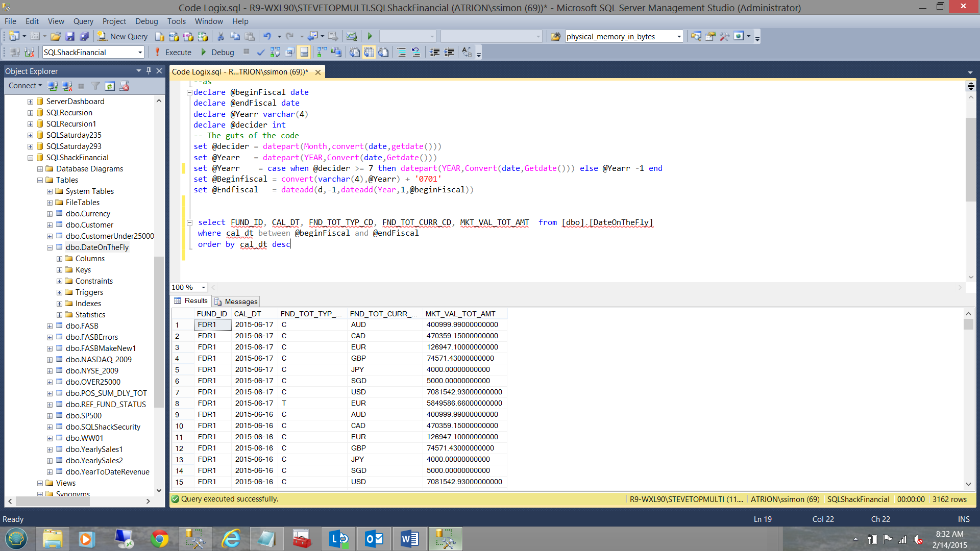Click the Object Explorer filter funnel icon
This screenshot has height=551, width=980.
(95, 86)
